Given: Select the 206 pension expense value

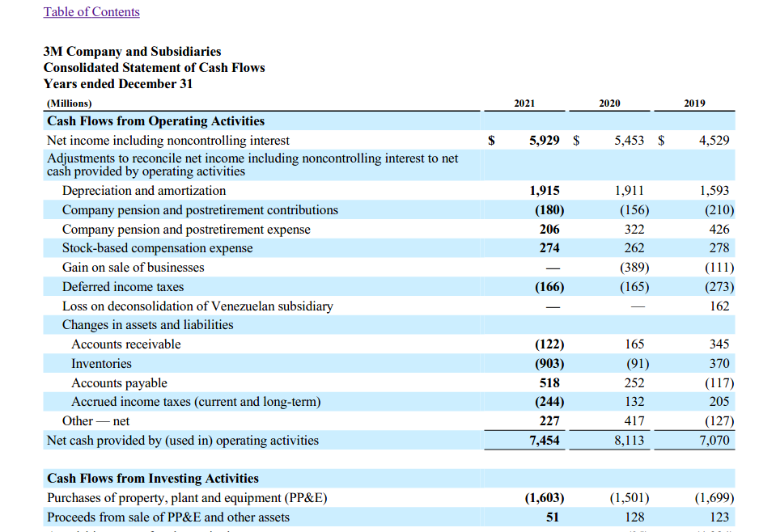Looking at the screenshot, I should pos(549,230).
